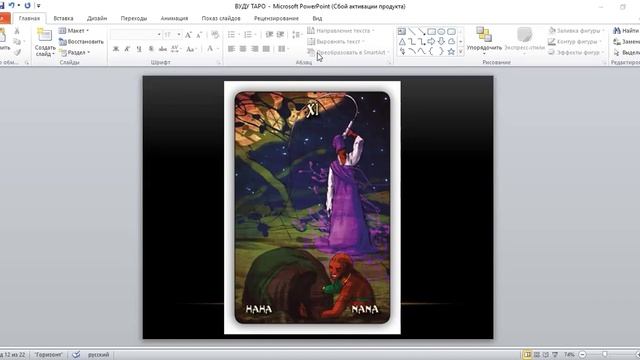Expand the shapes gallery with the More arrow
Screen dimensions: 640x360
[461, 52]
